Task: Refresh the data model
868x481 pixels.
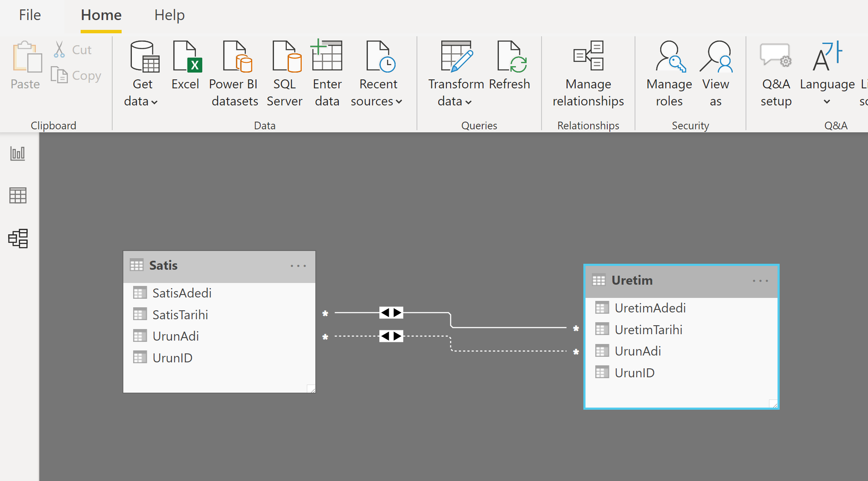Action: point(510,66)
